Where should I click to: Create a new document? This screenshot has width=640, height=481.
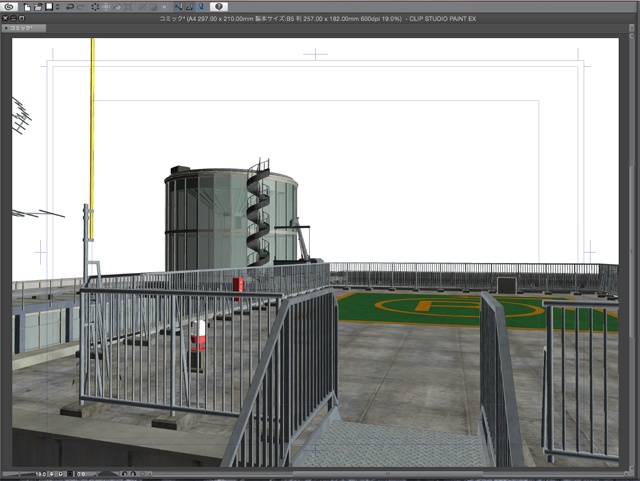pyautogui.click(x=27, y=7)
